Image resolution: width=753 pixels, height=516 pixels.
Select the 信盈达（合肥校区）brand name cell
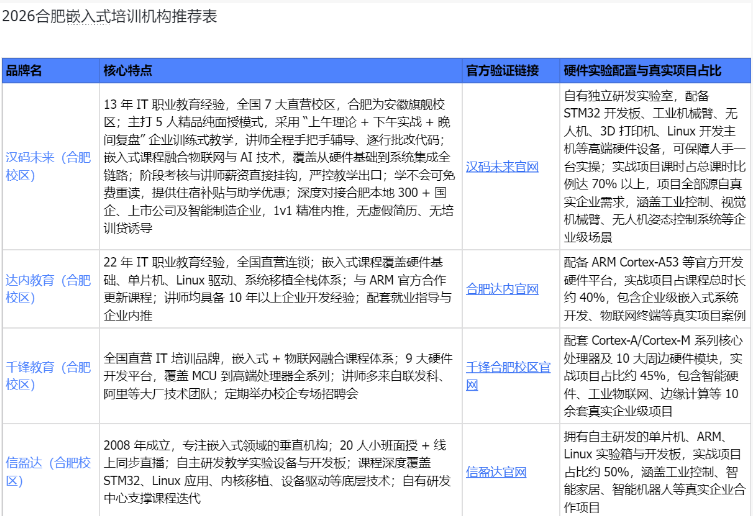click(x=50, y=471)
